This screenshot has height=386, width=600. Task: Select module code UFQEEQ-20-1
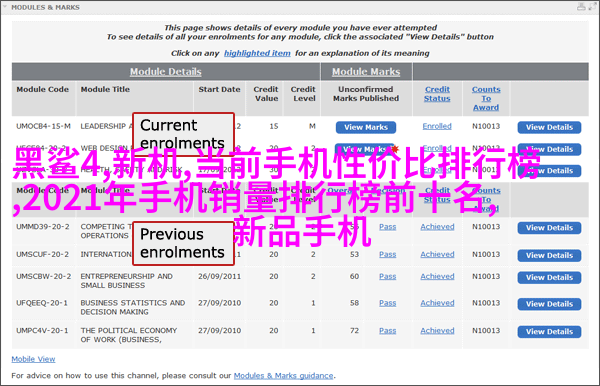pos(42,303)
